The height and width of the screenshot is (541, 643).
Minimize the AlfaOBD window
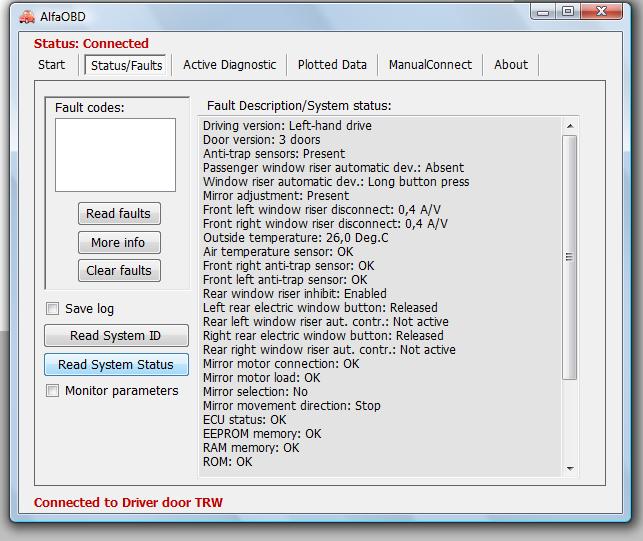[x=543, y=12]
